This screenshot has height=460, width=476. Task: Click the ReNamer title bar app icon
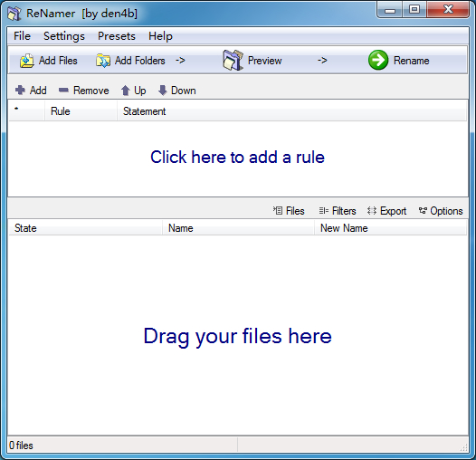(14, 14)
